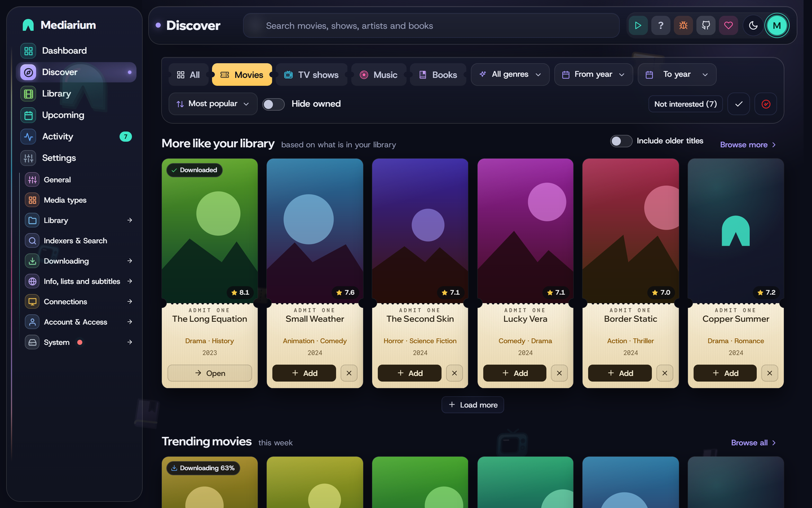Viewport: 812px width, 508px height.
Task: Dismiss Small Weather with its X button
Action: click(349, 373)
